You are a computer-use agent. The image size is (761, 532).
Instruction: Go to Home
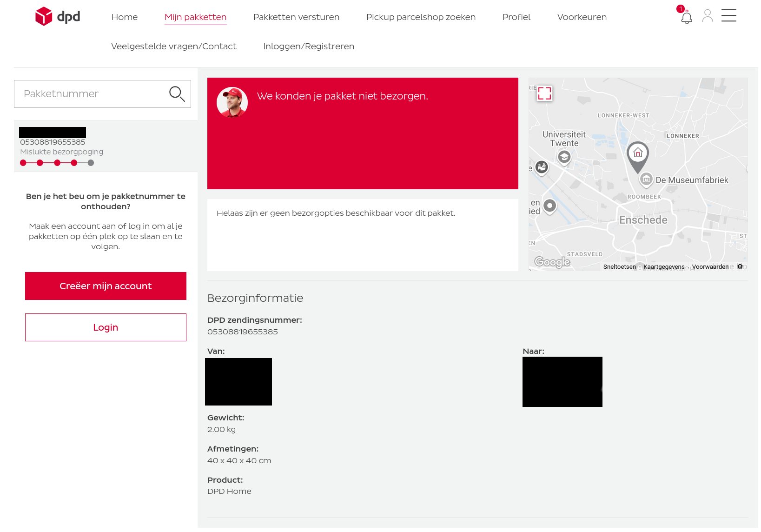tap(125, 17)
